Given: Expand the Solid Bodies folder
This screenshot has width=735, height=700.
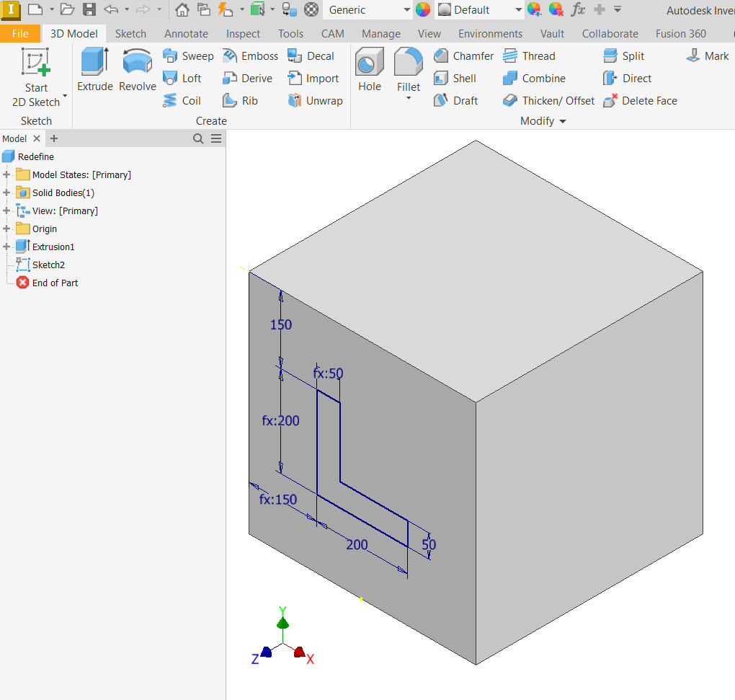Looking at the screenshot, I should point(7,192).
